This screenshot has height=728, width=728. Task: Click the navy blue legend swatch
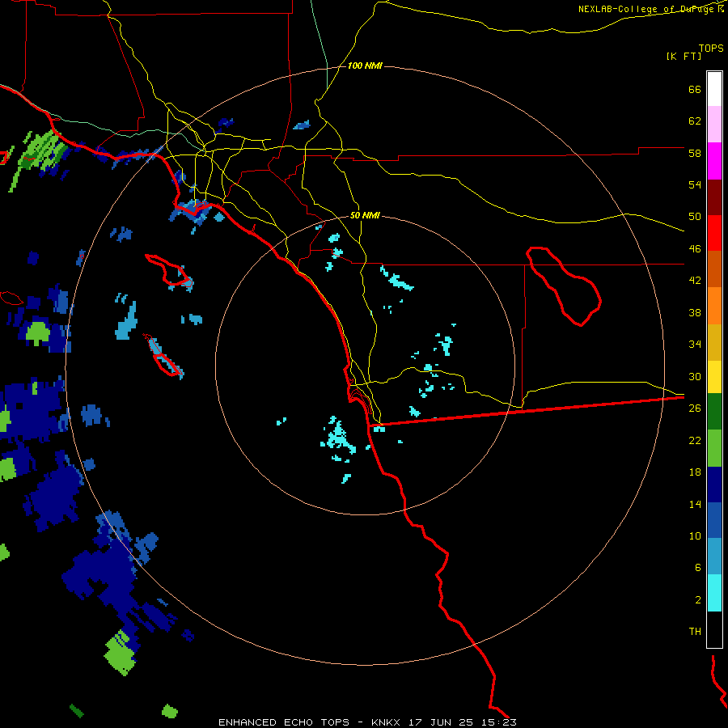714,485
